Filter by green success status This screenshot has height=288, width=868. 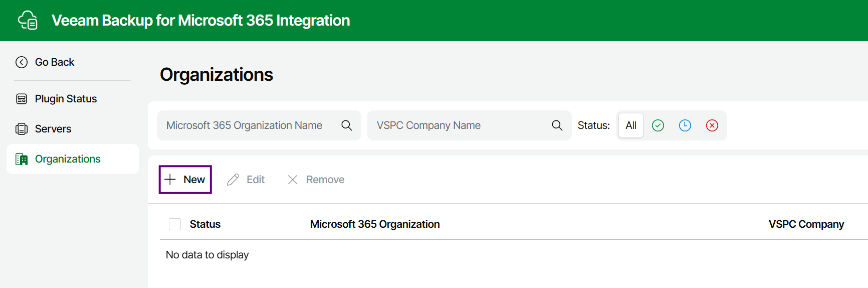658,125
